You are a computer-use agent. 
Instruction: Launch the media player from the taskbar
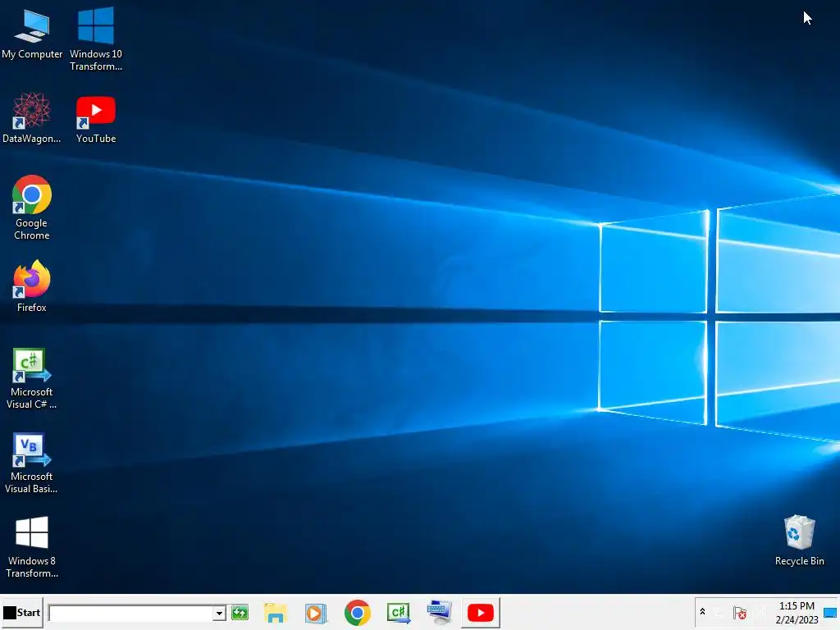click(x=316, y=613)
